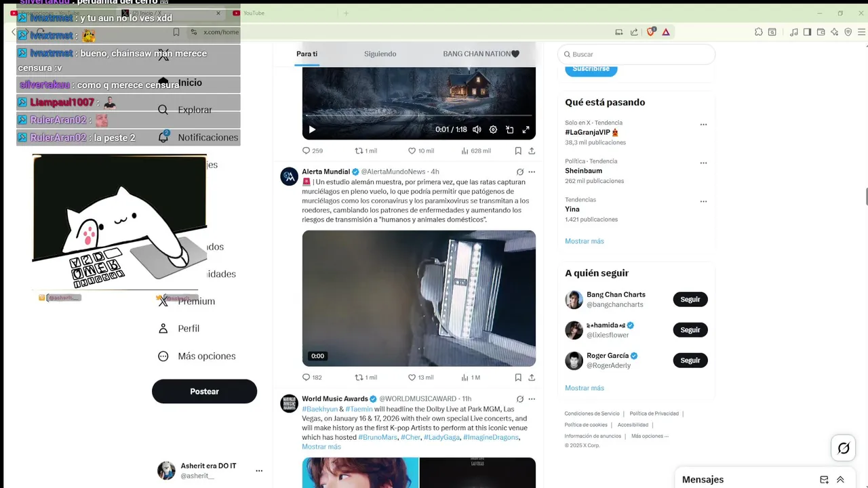Open Brave Rewards triangle icon
The height and width of the screenshot is (488, 868).
click(666, 32)
